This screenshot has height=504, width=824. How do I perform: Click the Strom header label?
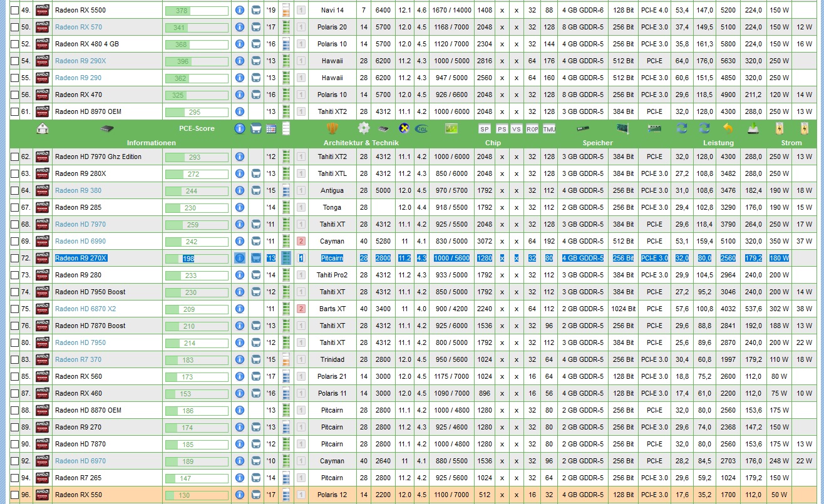tap(791, 143)
